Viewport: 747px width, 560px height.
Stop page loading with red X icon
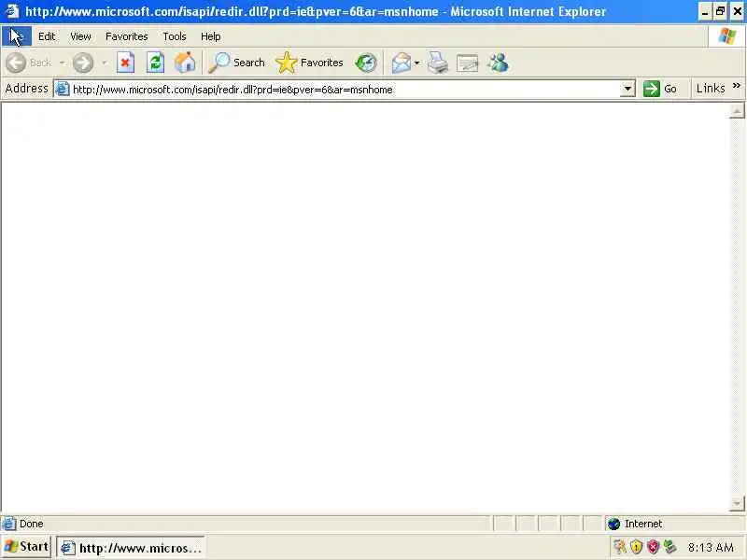tap(125, 63)
